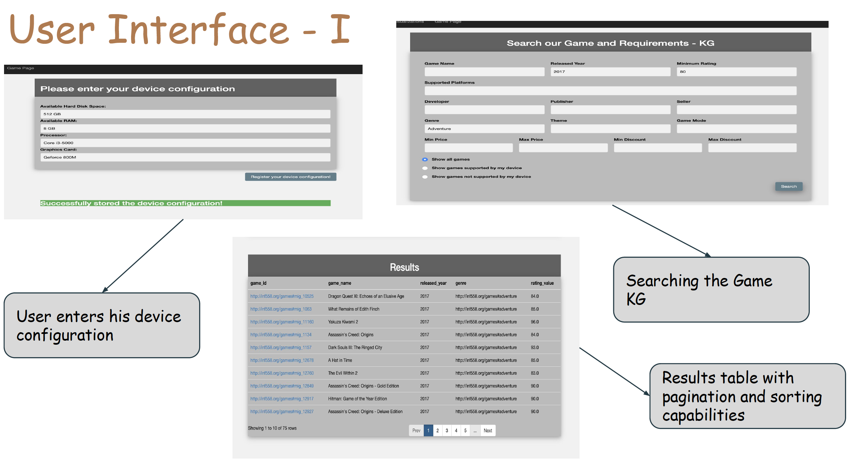The image size is (868, 467).
Task: Click Prev in results pagination
Action: point(416,430)
